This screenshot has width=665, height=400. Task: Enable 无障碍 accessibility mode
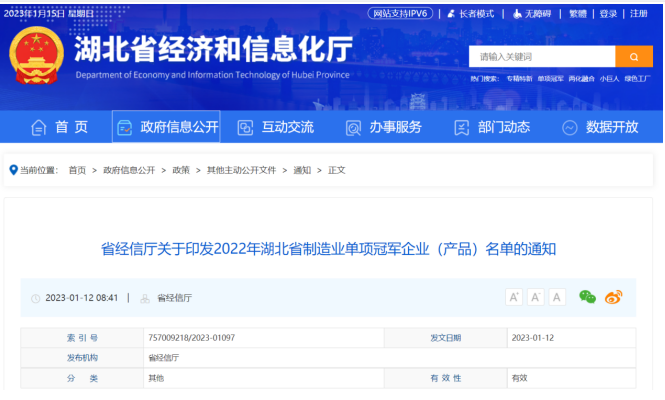tap(531, 14)
